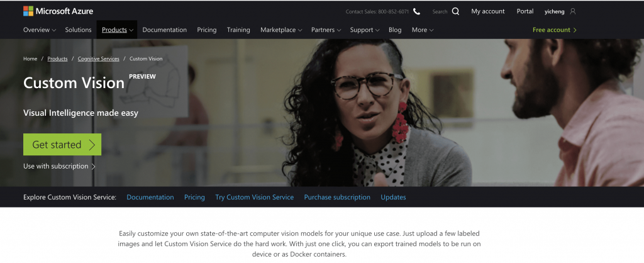This screenshot has width=644, height=263.
Task: Expand the Overview dropdown menu
Action: tap(40, 30)
